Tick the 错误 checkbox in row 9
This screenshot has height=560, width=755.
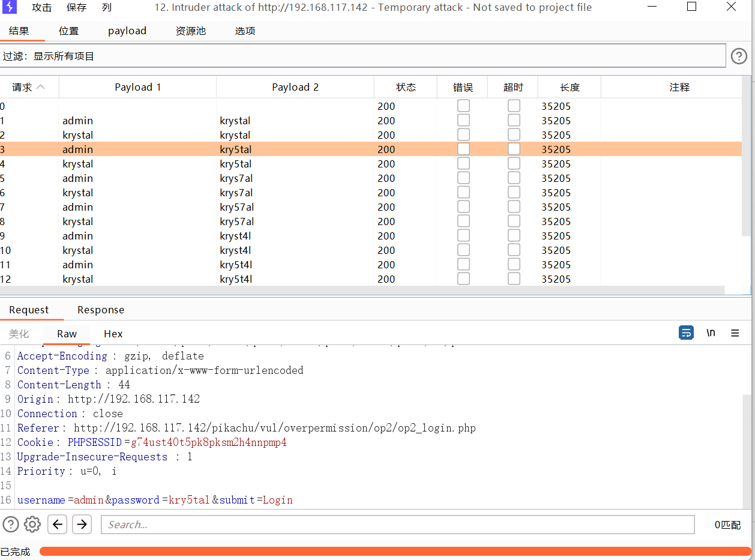[x=463, y=235]
